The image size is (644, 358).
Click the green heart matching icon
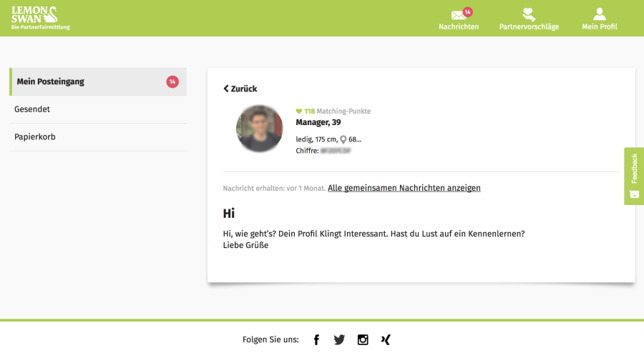298,111
